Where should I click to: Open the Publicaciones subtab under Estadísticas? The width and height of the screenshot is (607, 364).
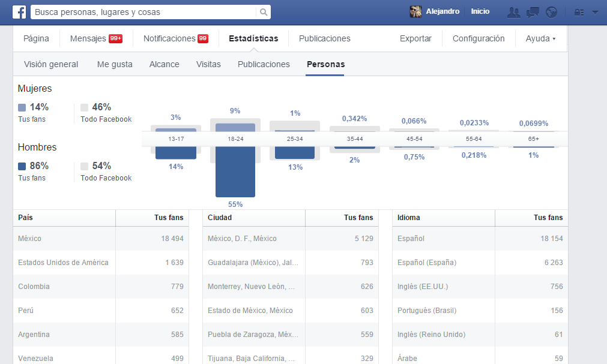point(264,64)
